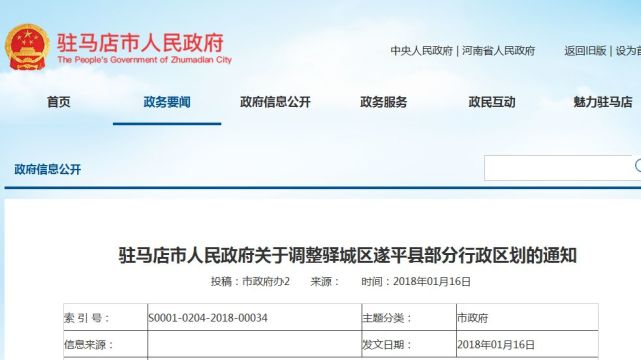Select index number S0001-0204-2018-00034
641x360 pixels.
click(x=208, y=318)
